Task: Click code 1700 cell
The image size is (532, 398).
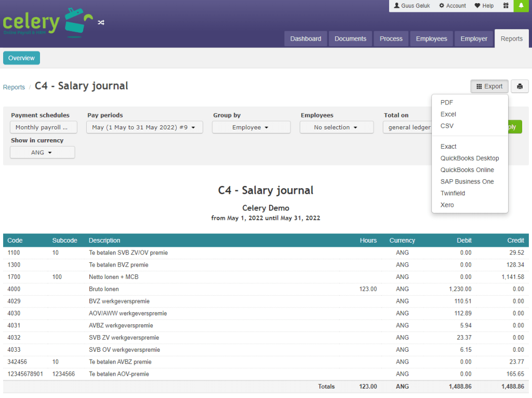Action: [x=14, y=277]
